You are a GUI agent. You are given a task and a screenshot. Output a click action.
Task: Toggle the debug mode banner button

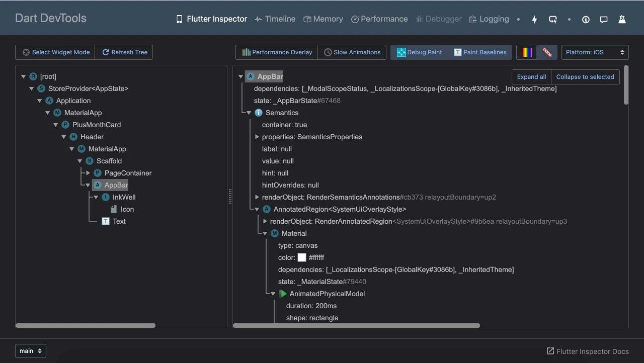[547, 52]
